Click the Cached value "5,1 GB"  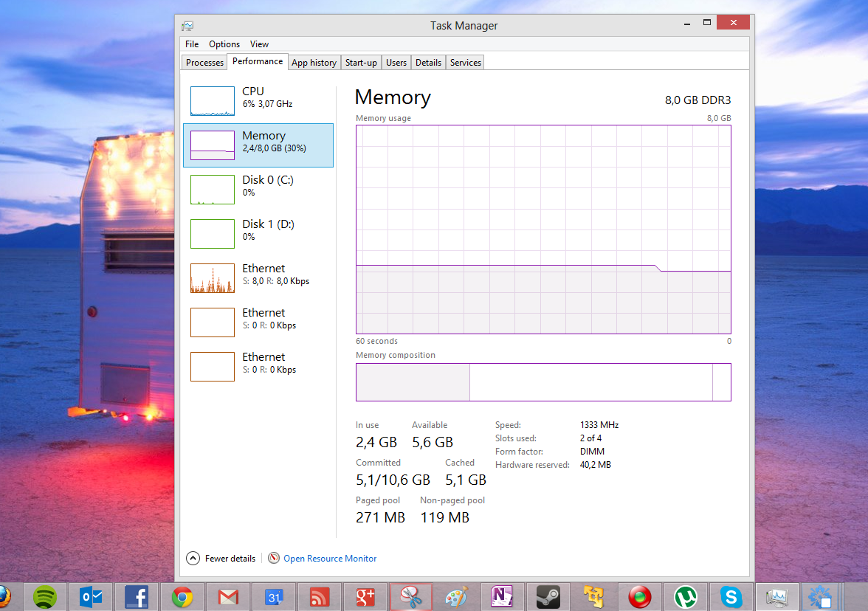pyautogui.click(x=466, y=480)
